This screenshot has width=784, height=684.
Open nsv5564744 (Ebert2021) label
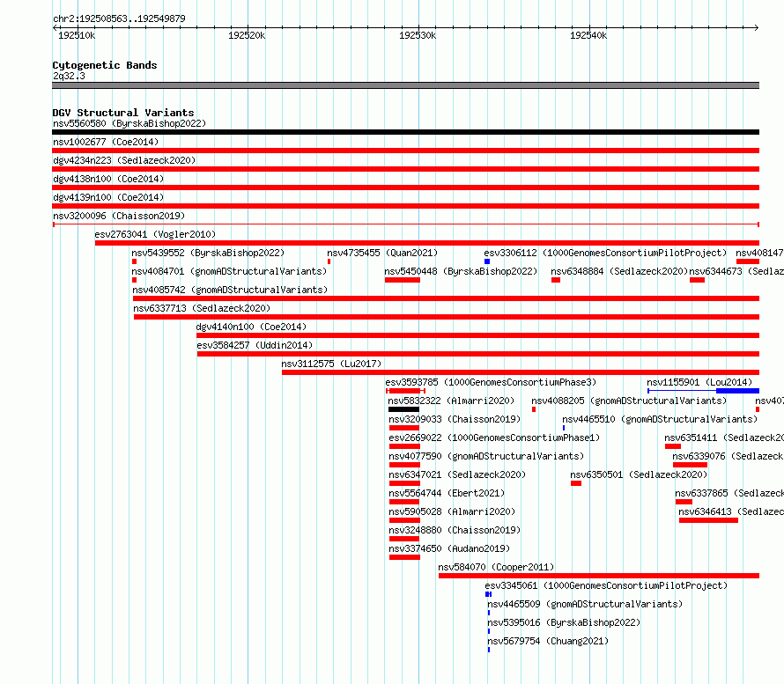coord(447,493)
